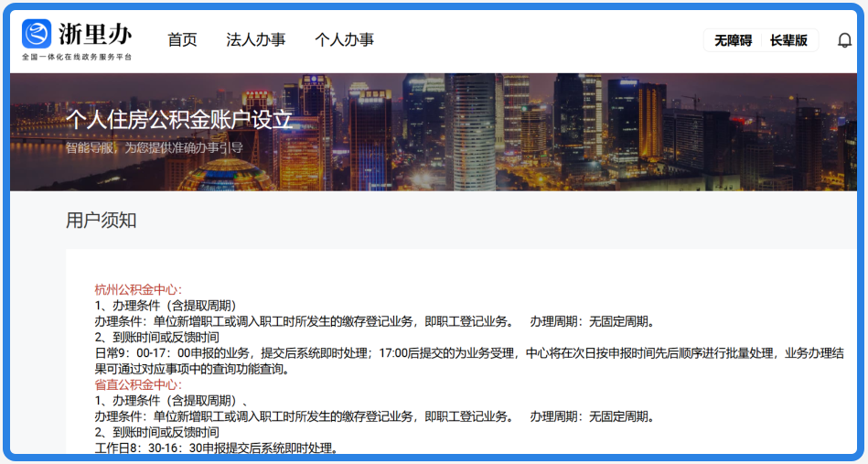This screenshot has width=868, height=464.
Task: Open the 法人办事 menu
Action: point(256,40)
